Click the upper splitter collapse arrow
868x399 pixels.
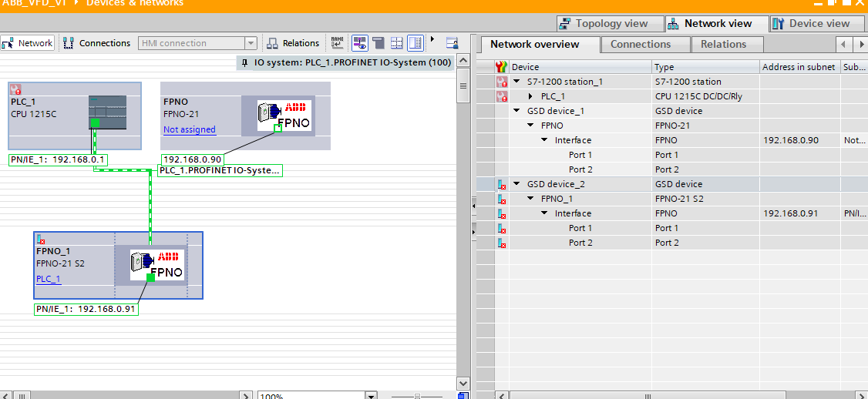click(x=473, y=206)
